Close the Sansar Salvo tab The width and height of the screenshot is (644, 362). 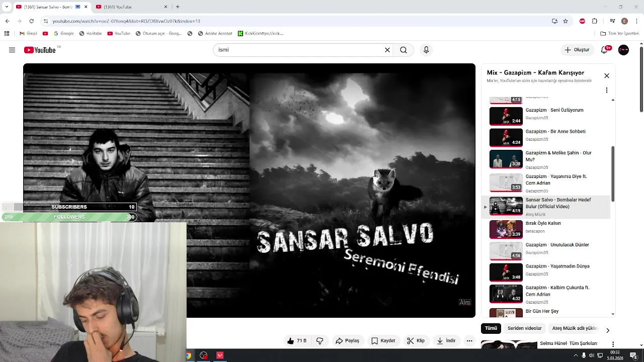86,7
